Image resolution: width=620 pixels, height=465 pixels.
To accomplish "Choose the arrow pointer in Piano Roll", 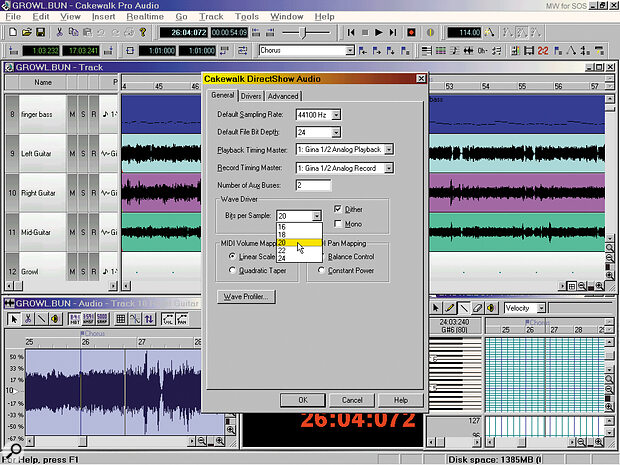I will tap(436, 308).
